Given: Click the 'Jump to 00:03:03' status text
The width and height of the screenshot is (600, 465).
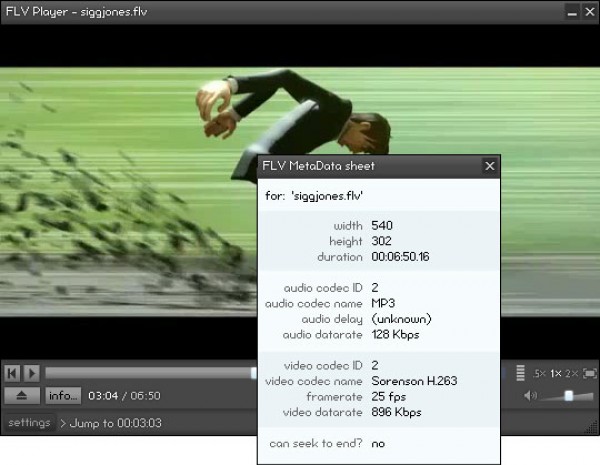Looking at the screenshot, I should pos(116,423).
